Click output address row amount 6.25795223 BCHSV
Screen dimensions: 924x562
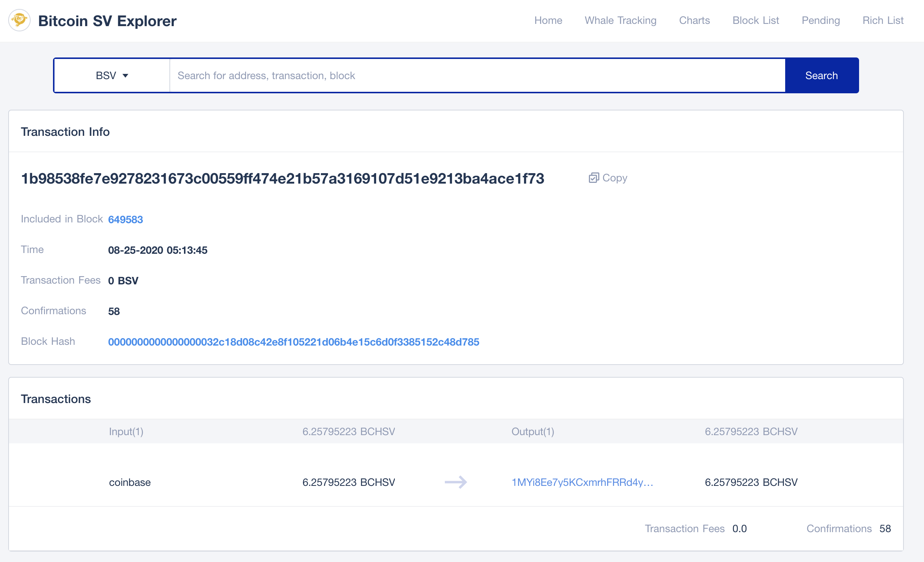pyautogui.click(x=751, y=482)
